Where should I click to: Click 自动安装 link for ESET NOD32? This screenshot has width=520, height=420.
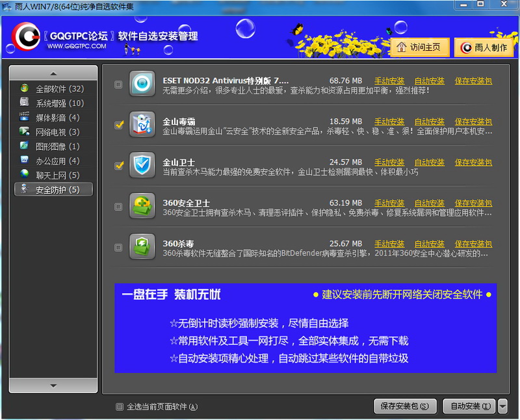point(430,81)
